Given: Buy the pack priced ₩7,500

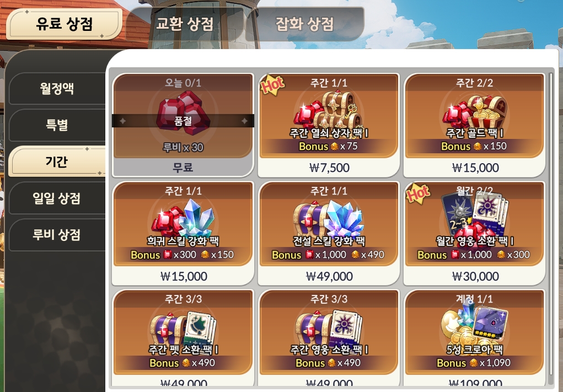Looking at the screenshot, I should 329,168.
